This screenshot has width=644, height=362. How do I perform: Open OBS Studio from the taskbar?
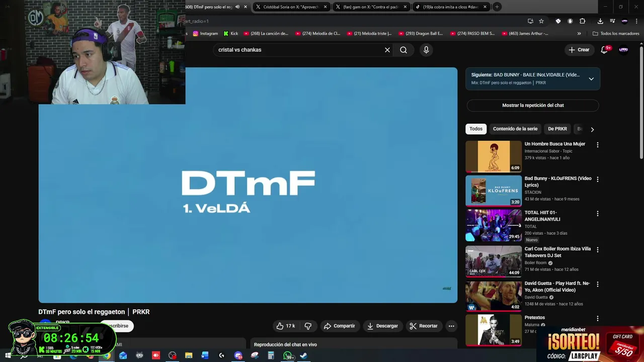point(173,355)
